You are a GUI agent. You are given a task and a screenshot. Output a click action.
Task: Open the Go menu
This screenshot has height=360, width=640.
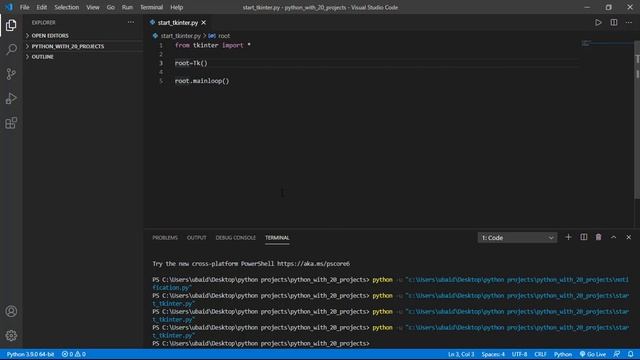coord(111,7)
